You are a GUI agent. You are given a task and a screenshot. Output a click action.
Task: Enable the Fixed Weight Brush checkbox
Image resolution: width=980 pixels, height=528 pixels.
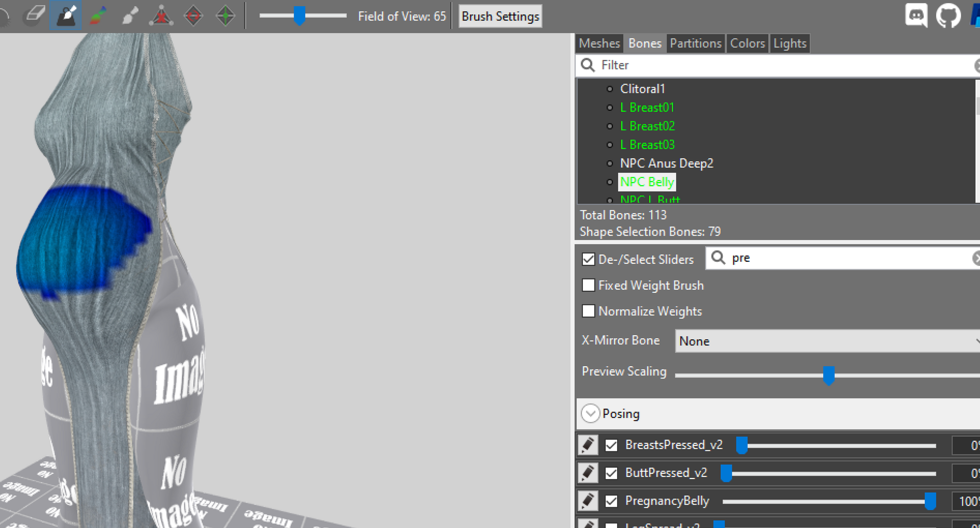tap(589, 285)
